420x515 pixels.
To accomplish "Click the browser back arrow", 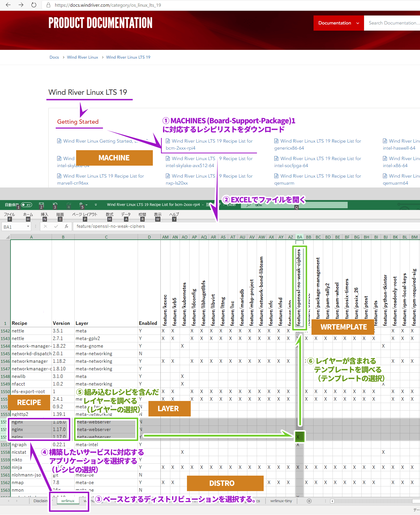I will click(x=8, y=5).
